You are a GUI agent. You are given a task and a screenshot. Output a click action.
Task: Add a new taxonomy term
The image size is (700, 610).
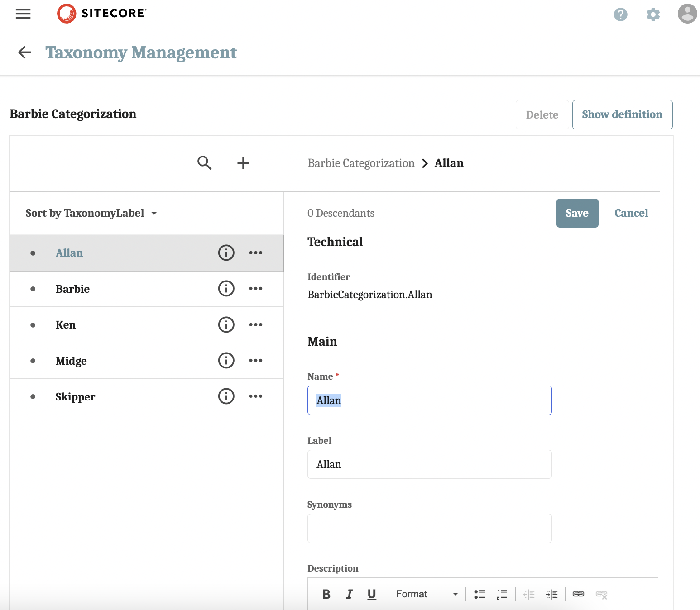243,163
